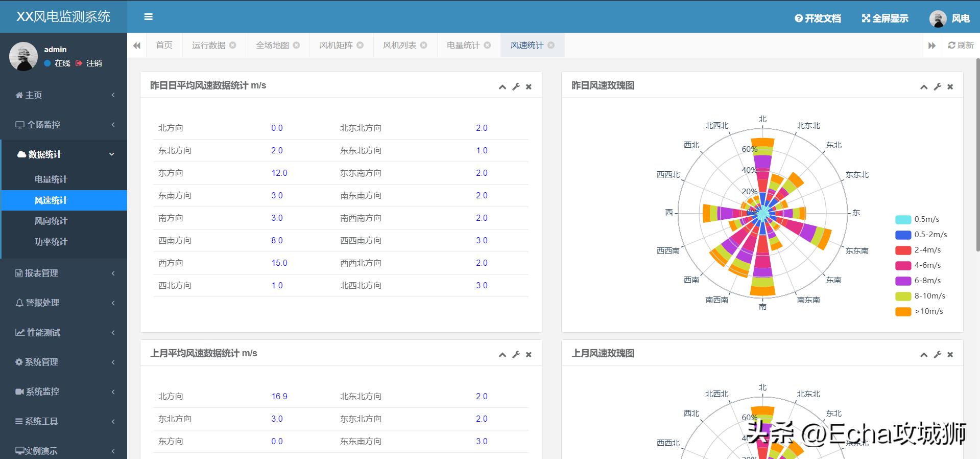
Task: Switch to the 风机矩阵 tab
Action: (336, 45)
